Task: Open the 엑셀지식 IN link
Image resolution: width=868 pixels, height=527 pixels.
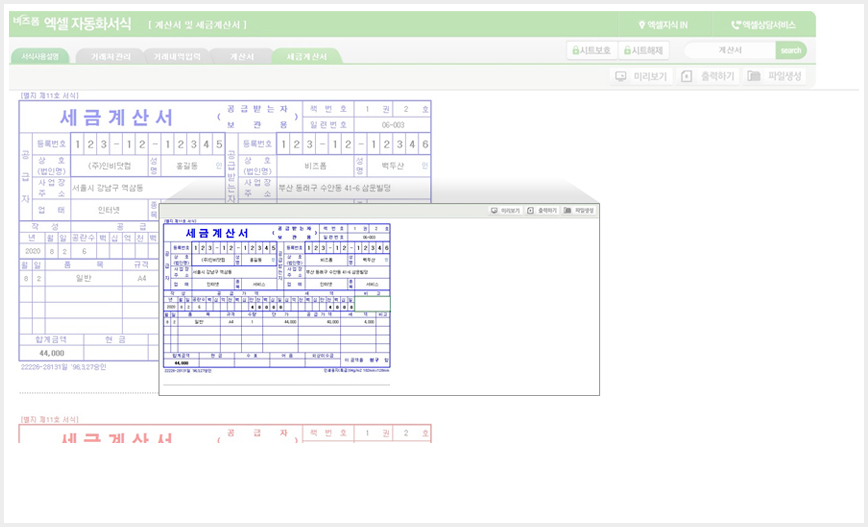Action: pos(663,25)
